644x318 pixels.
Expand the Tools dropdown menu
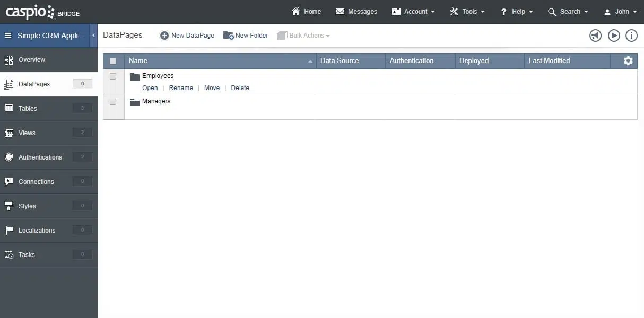click(467, 11)
